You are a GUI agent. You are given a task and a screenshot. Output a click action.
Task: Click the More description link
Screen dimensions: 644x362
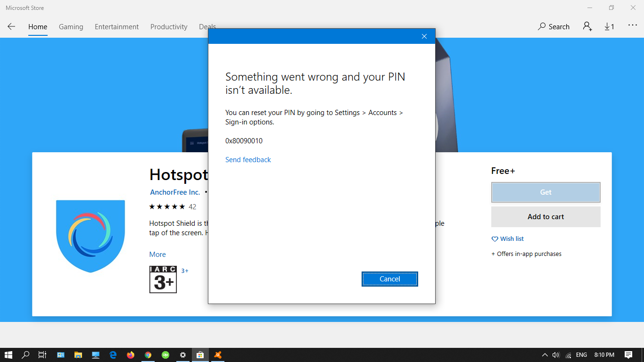[157, 255]
